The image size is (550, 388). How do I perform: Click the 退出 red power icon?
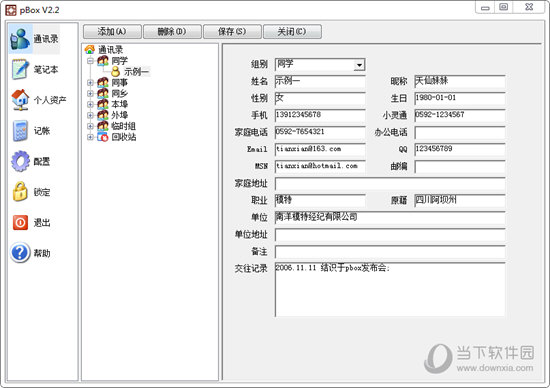(x=20, y=222)
